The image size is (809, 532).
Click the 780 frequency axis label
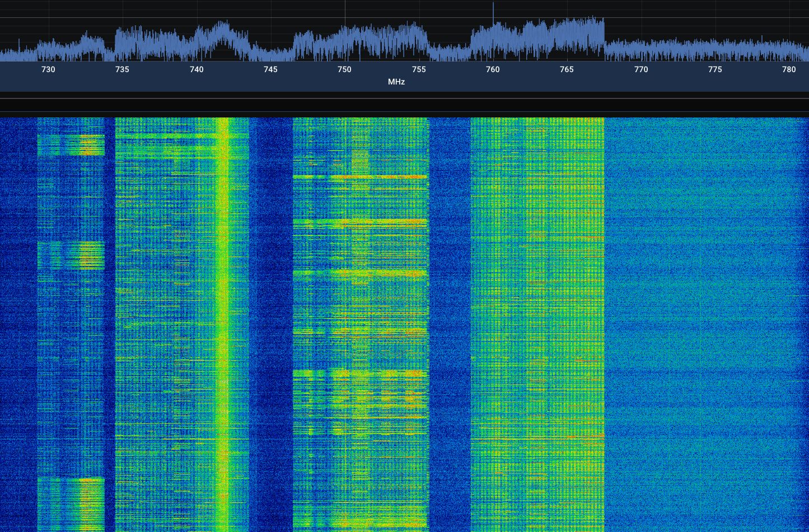click(789, 69)
